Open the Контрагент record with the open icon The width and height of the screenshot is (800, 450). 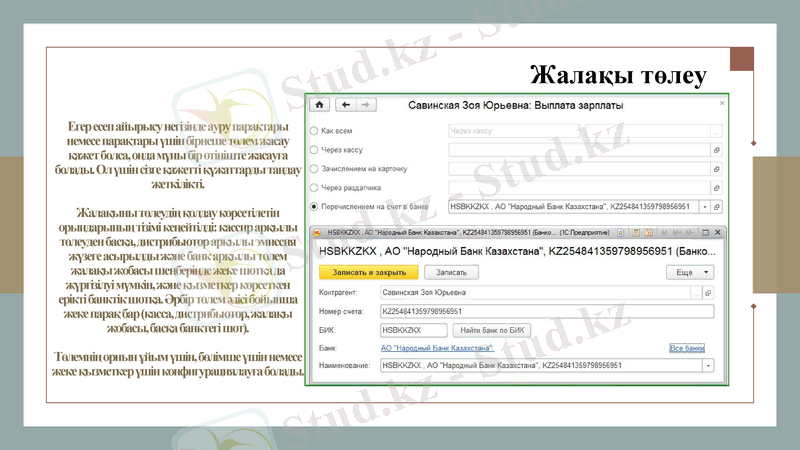708,292
